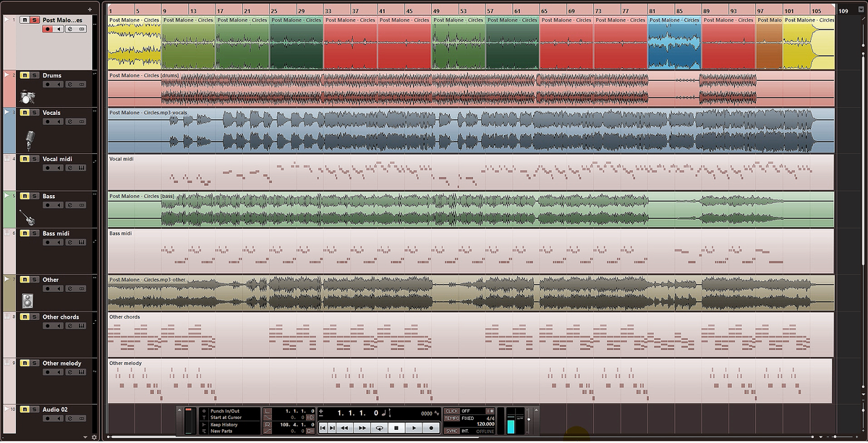This screenshot has height=443, width=868.
Task: Click the Bass track guitar icon
Action: click(29, 216)
